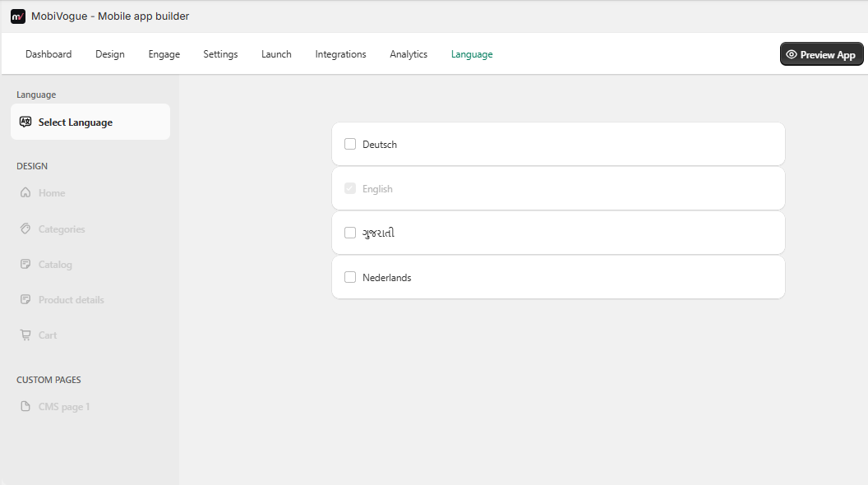Open the CMS page 1 label
Viewport: 868px width, 485px height.
tap(64, 407)
